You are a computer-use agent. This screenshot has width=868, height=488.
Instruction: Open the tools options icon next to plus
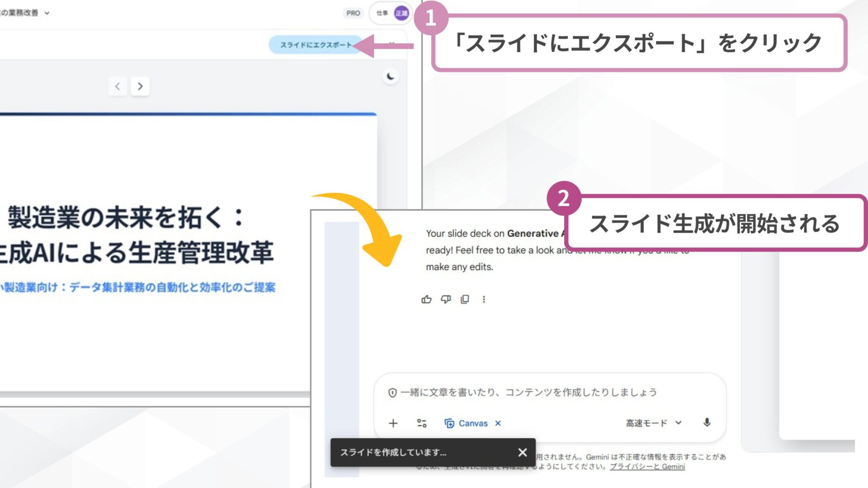[x=421, y=423]
